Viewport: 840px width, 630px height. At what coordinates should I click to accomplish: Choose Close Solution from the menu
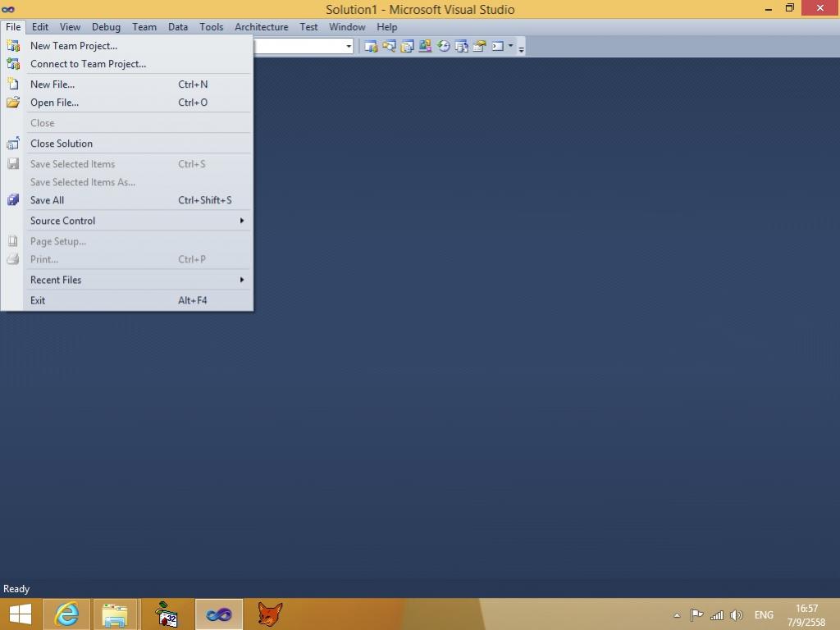click(x=127, y=144)
